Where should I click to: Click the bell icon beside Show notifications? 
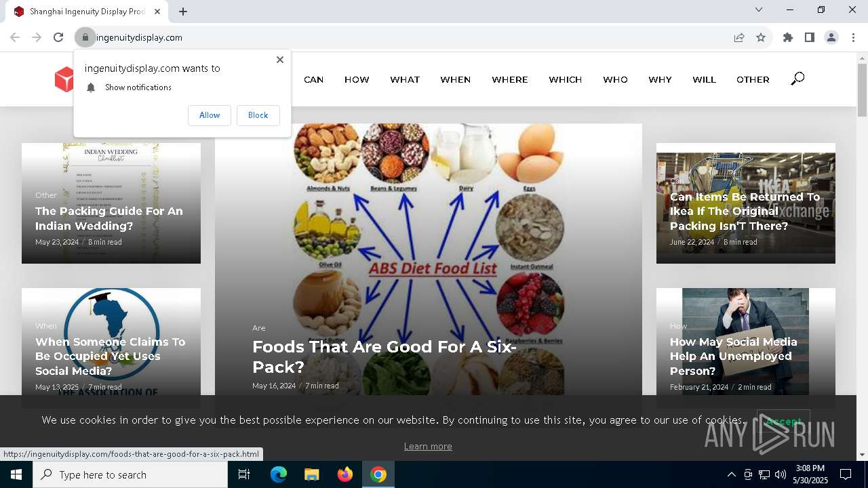tap(91, 87)
